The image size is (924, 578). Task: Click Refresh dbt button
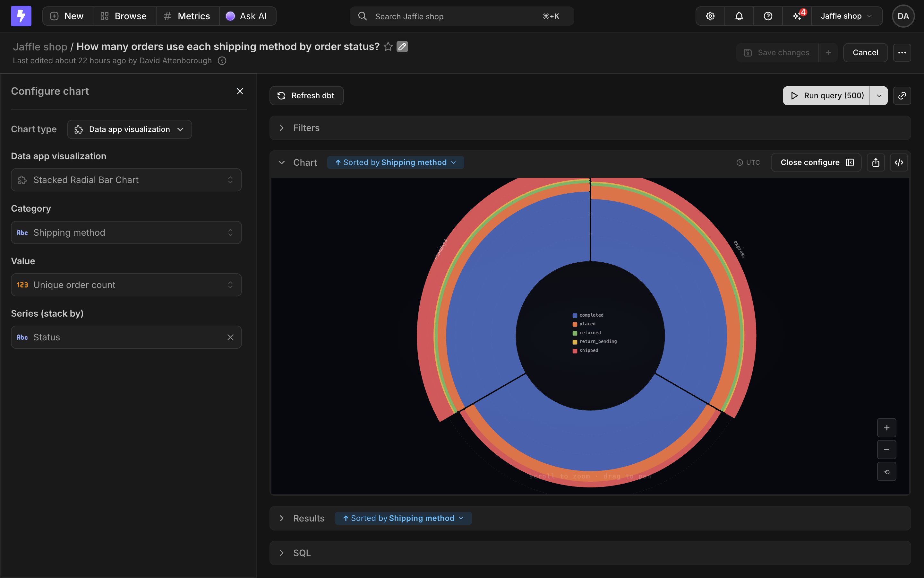306,96
